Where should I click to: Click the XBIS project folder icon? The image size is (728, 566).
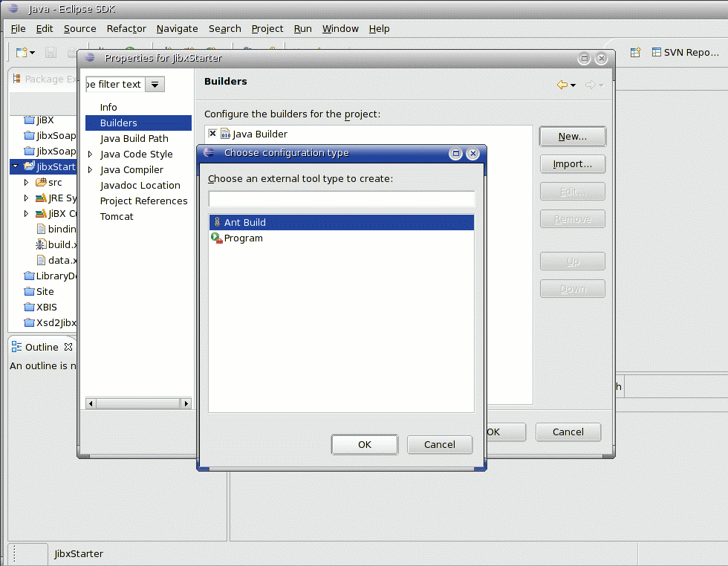pyautogui.click(x=30, y=307)
